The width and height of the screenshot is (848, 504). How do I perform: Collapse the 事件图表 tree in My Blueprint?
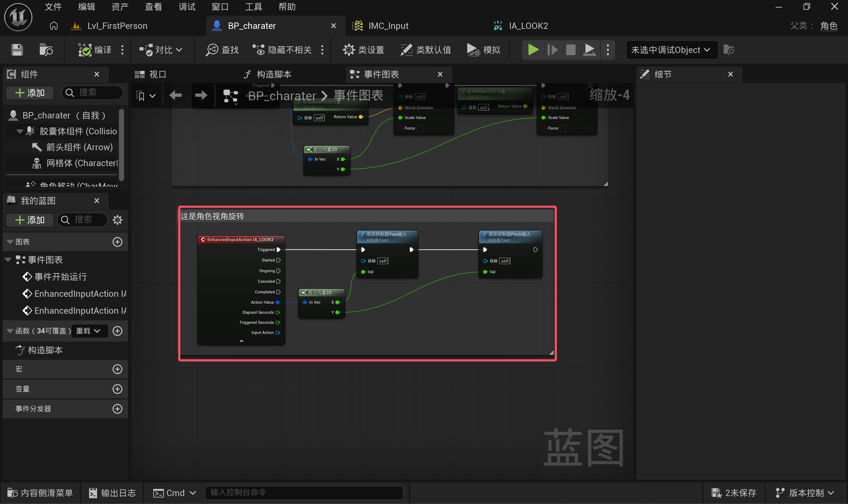pyautogui.click(x=8, y=260)
